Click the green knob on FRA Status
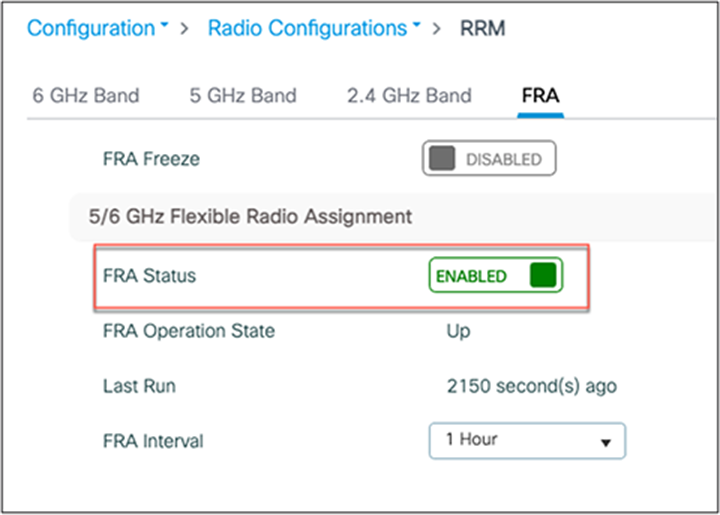This screenshot has width=720, height=515. (543, 276)
